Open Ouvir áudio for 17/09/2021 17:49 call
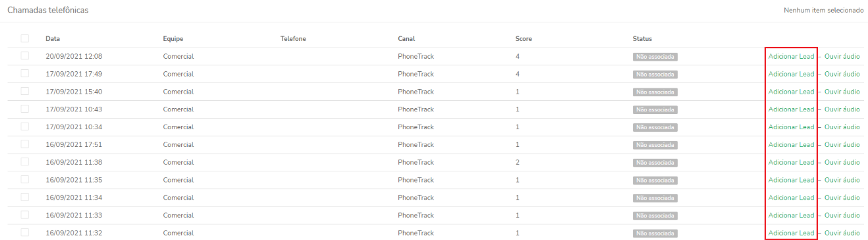 (x=842, y=74)
